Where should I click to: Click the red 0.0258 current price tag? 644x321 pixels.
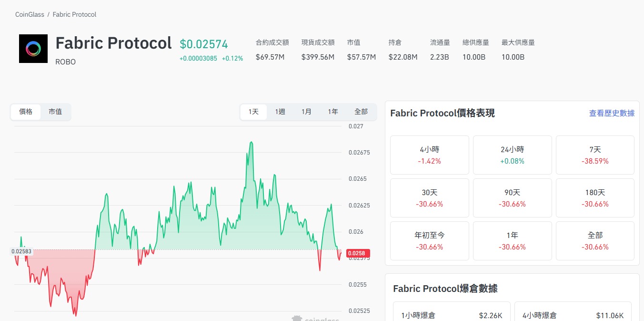[358, 253]
